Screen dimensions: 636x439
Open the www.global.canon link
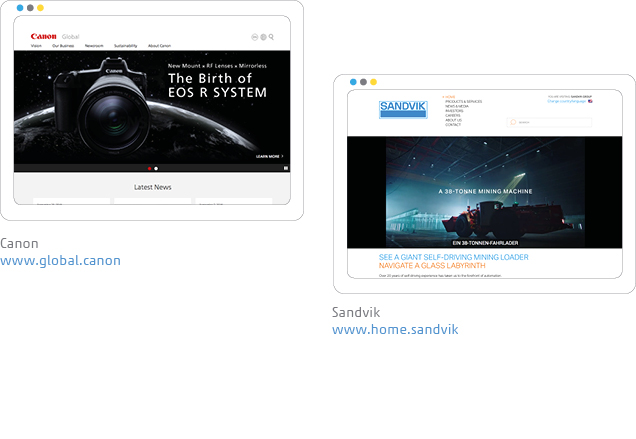tap(60, 261)
